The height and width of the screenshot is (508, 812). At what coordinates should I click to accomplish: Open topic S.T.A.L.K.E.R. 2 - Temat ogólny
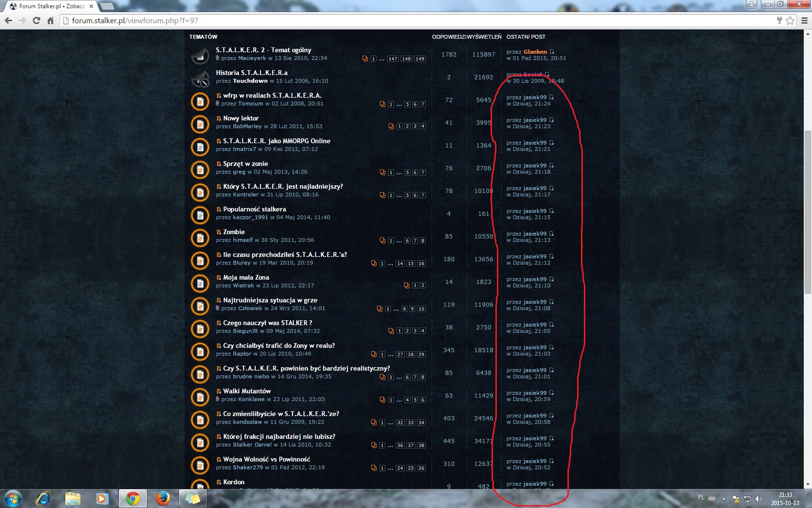click(x=263, y=50)
